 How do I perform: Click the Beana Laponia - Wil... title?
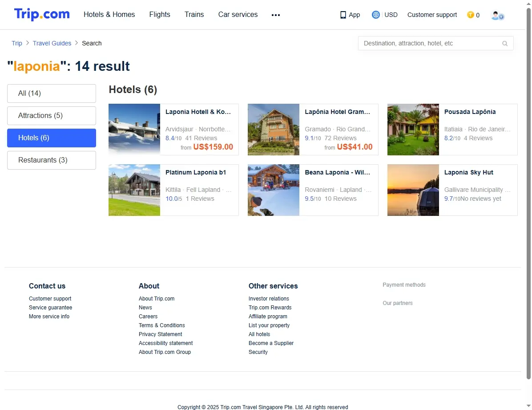(x=338, y=172)
